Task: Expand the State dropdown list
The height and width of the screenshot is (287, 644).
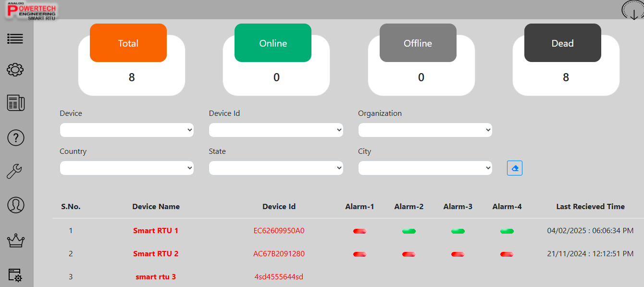Action: (276, 168)
